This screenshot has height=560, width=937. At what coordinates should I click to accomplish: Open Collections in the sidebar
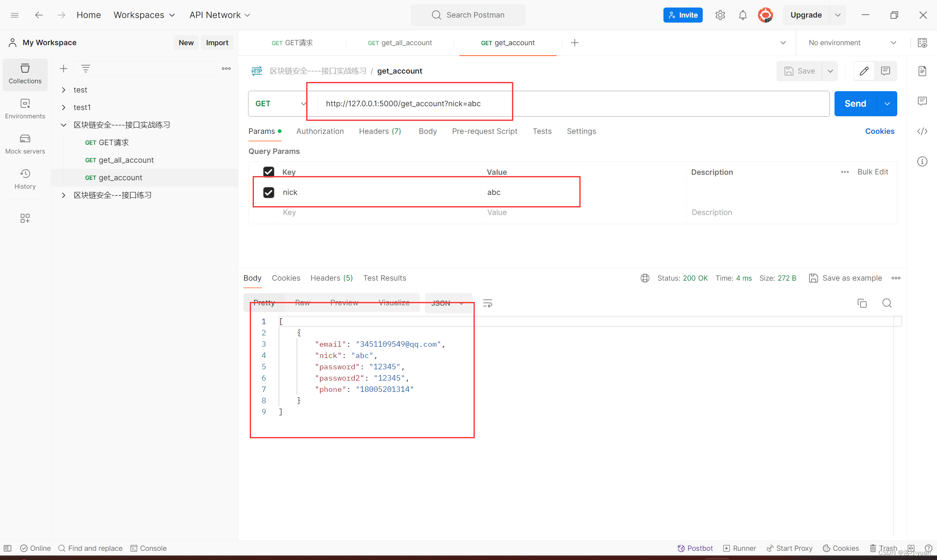point(25,74)
